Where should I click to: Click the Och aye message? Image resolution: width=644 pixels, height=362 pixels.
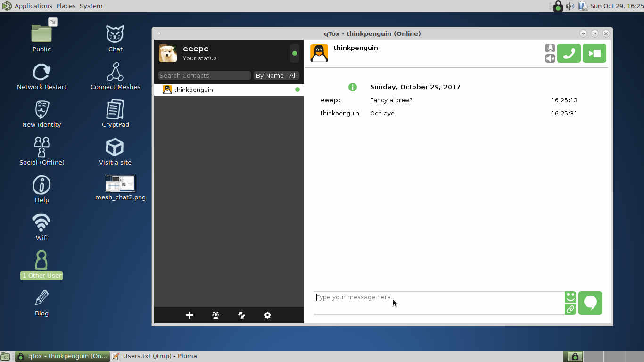click(382, 113)
